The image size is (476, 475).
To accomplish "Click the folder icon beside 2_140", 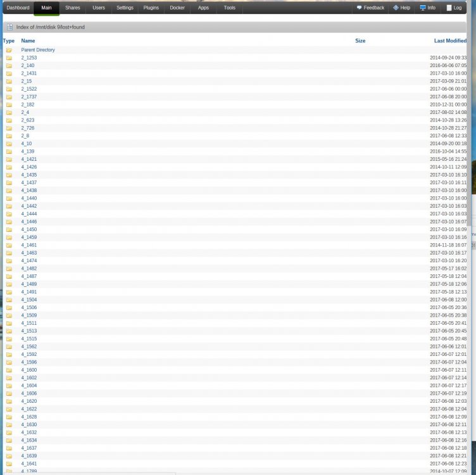I will [x=9, y=66].
